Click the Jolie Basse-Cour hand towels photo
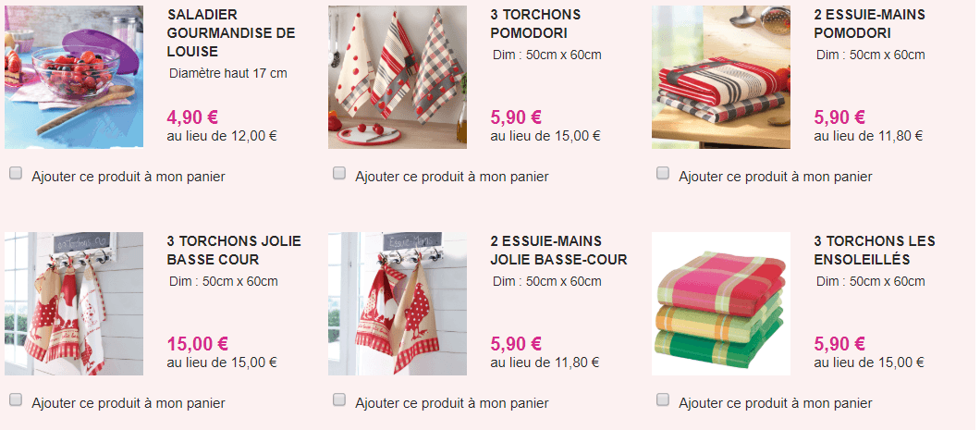This screenshot has height=430, width=980. coord(398,303)
